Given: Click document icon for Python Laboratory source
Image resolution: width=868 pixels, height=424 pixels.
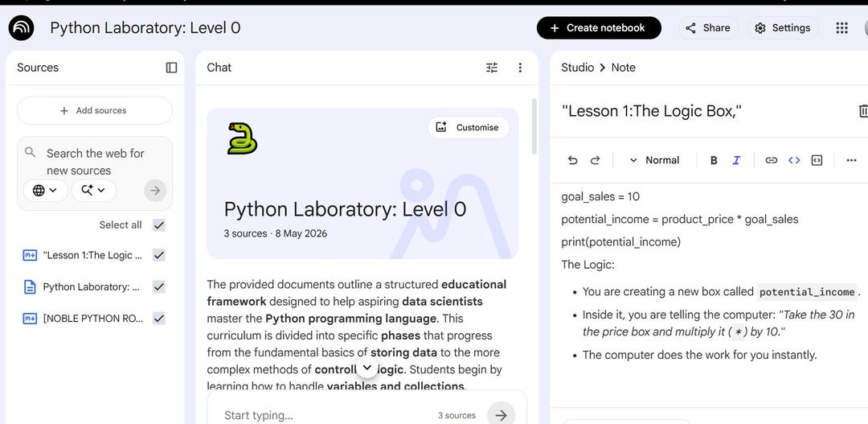Looking at the screenshot, I should (x=30, y=286).
